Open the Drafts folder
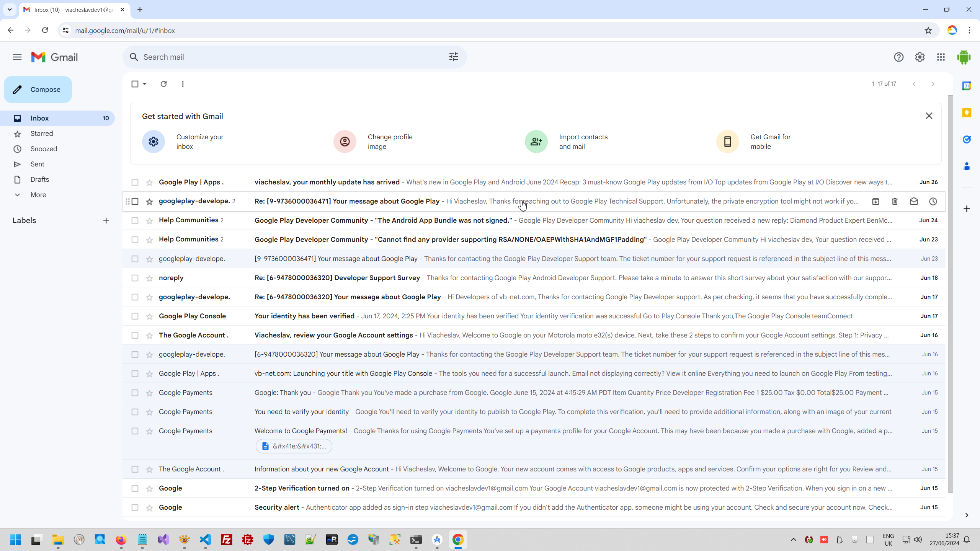The width and height of the screenshot is (980, 551). (39, 179)
